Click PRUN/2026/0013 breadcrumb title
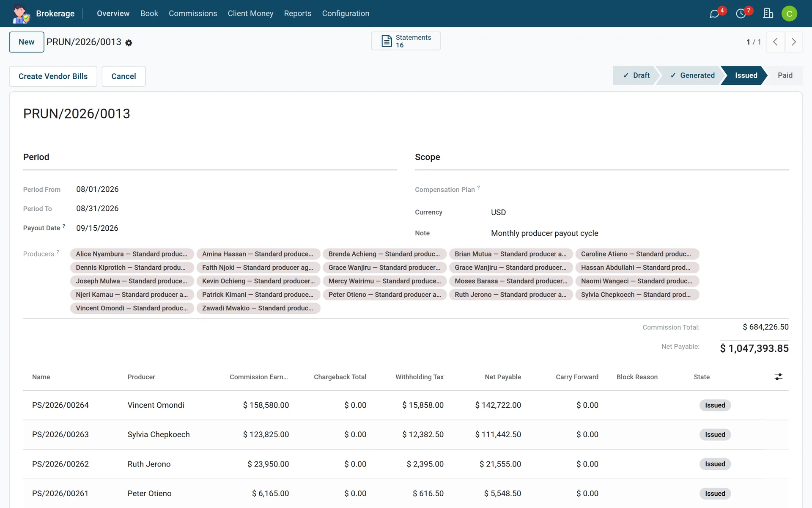The image size is (812, 508). coord(84,42)
